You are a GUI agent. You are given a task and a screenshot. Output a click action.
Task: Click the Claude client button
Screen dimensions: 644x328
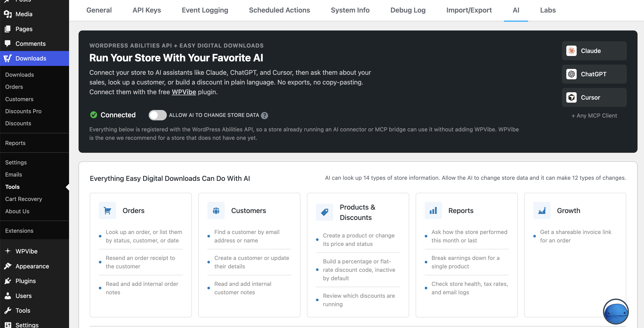click(x=594, y=51)
